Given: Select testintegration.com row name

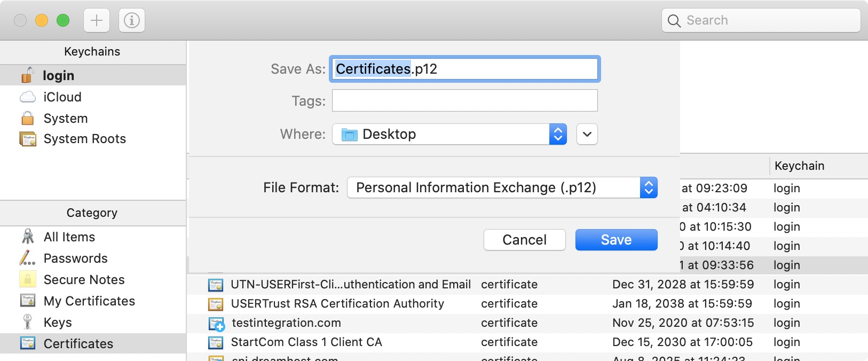Looking at the screenshot, I should coord(286,323).
